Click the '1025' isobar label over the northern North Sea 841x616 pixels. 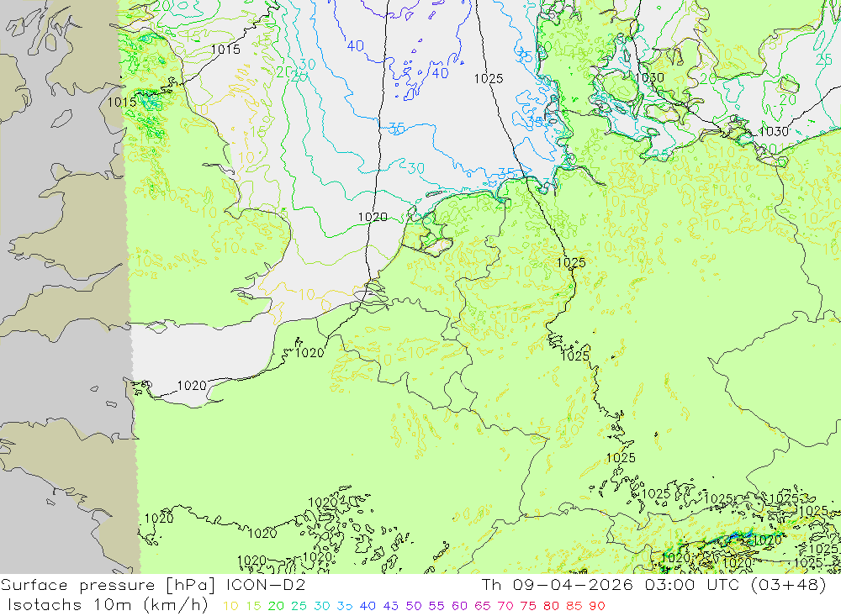(489, 79)
